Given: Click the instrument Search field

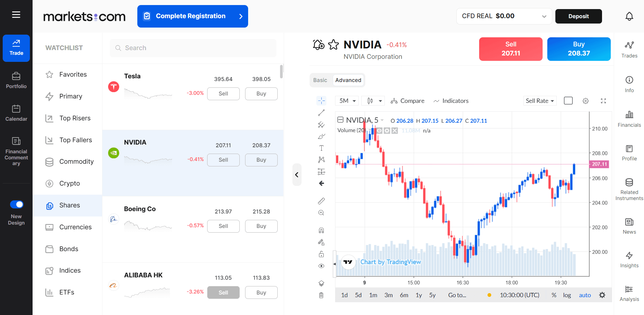Looking at the screenshot, I should click(193, 48).
